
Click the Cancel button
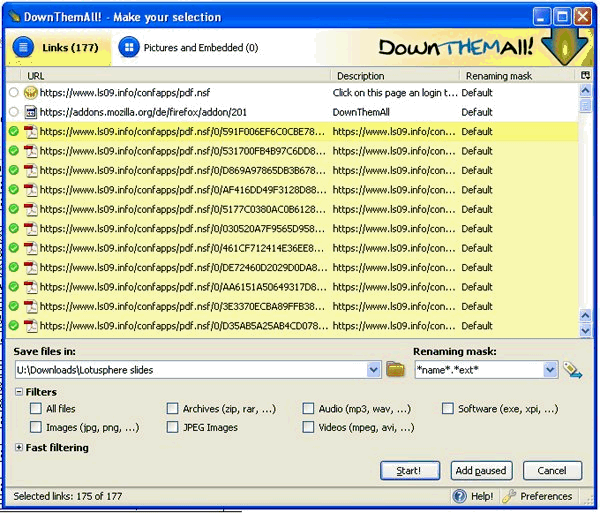[x=552, y=471]
